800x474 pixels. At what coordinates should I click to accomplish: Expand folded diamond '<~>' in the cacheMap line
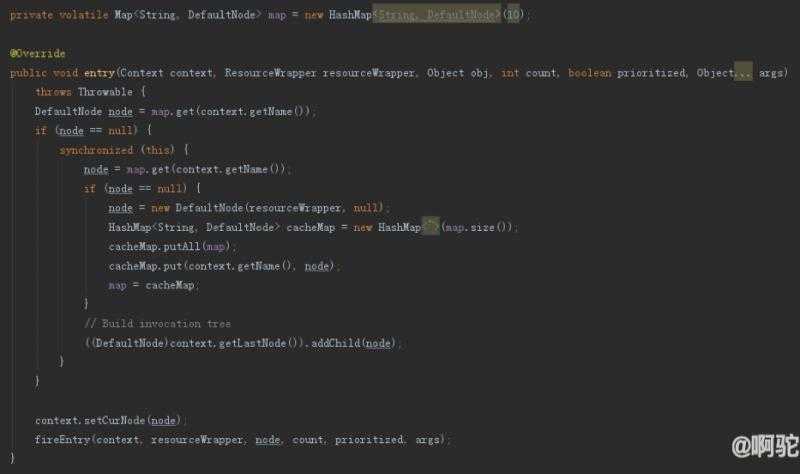(431, 227)
